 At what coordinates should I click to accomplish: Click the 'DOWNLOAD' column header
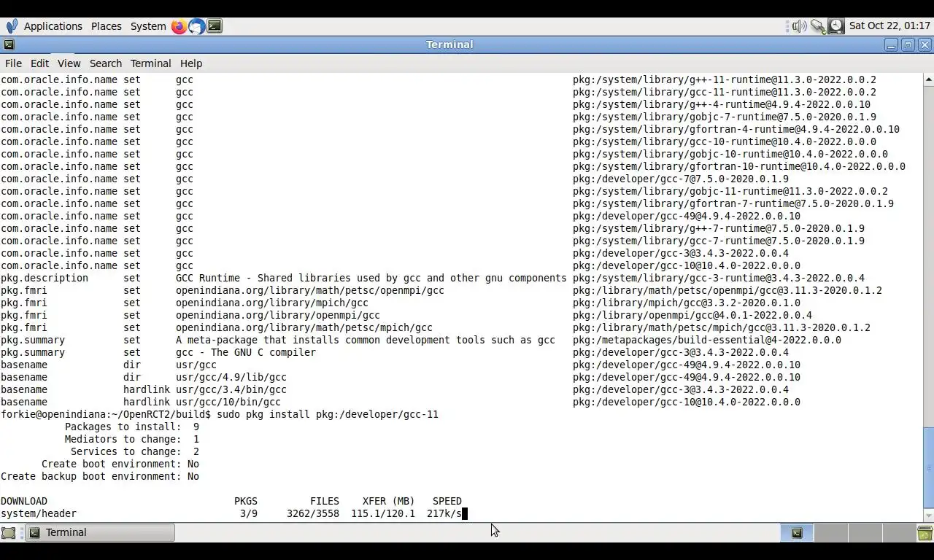pyautogui.click(x=24, y=501)
